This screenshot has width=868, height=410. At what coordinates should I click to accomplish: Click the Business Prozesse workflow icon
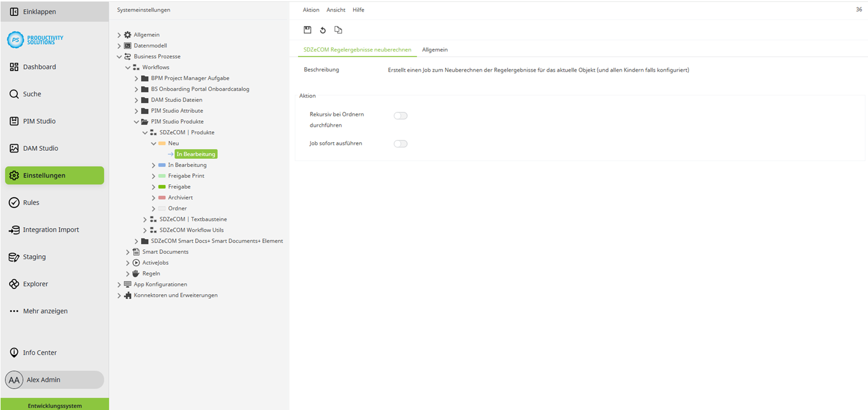[x=126, y=56]
